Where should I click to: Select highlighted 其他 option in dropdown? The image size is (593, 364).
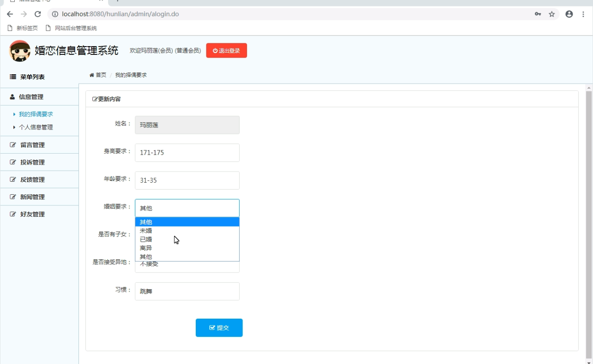click(x=187, y=222)
